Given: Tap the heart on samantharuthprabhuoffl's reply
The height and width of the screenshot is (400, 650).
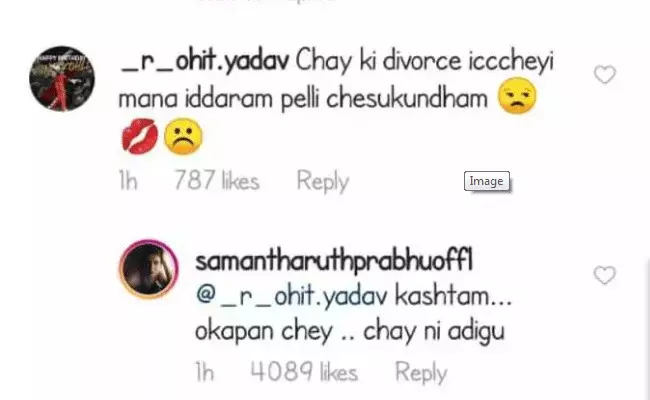Looking at the screenshot, I should 605,275.
